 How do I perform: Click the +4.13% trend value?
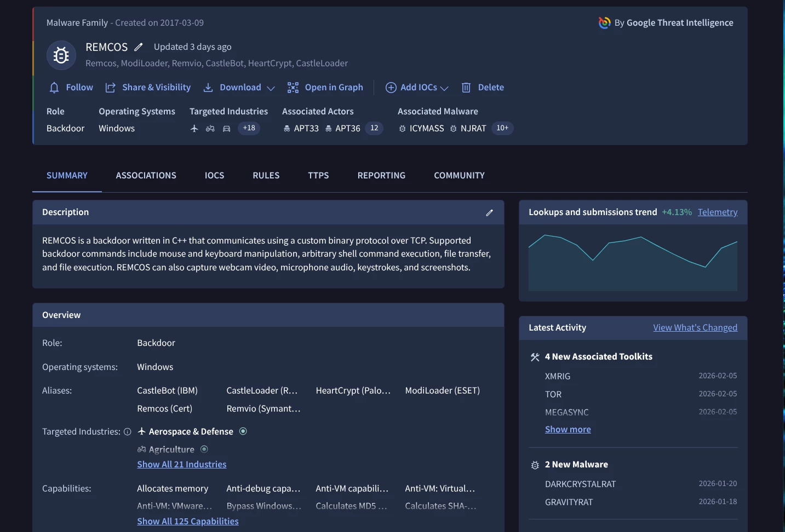coord(677,212)
